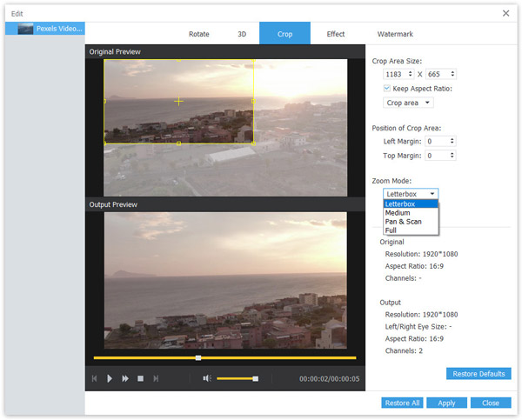The image size is (522, 420).
Task: Mute audio using the speaker icon
Action: [206, 378]
